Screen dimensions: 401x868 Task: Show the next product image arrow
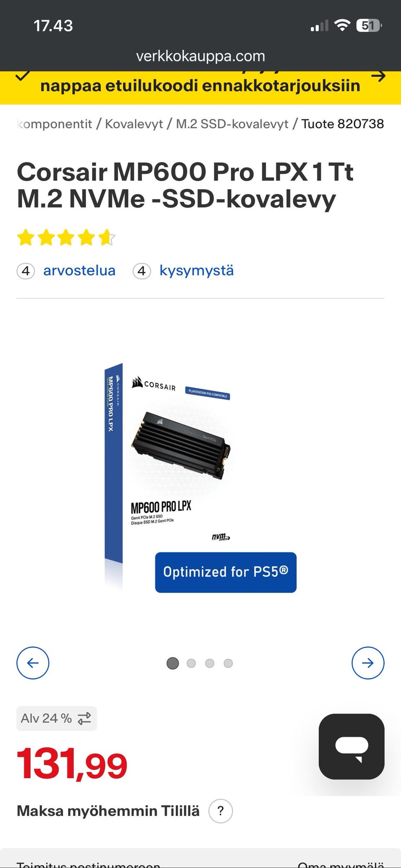click(x=368, y=663)
